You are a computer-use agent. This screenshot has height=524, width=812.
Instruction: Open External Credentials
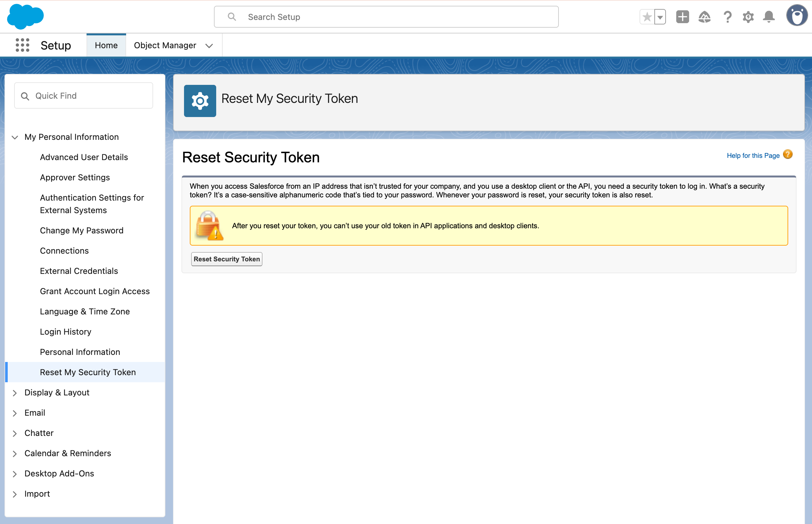click(78, 271)
